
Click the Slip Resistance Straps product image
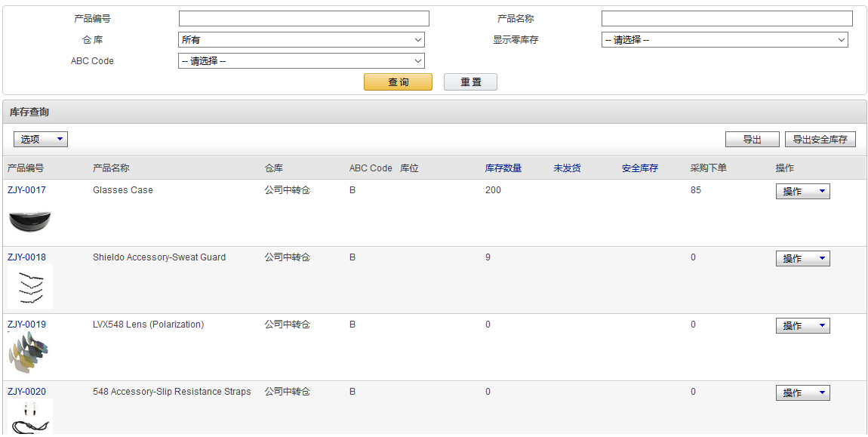pyautogui.click(x=30, y=417)
